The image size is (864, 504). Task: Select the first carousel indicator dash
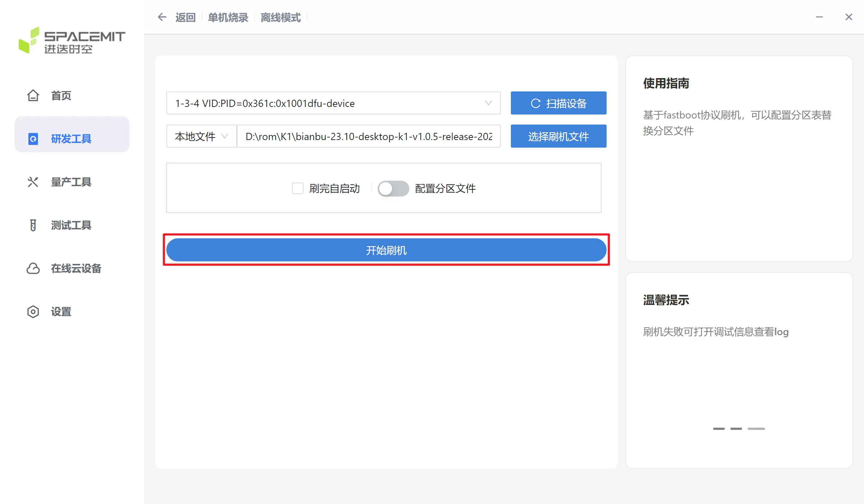[x=719, y=429]
